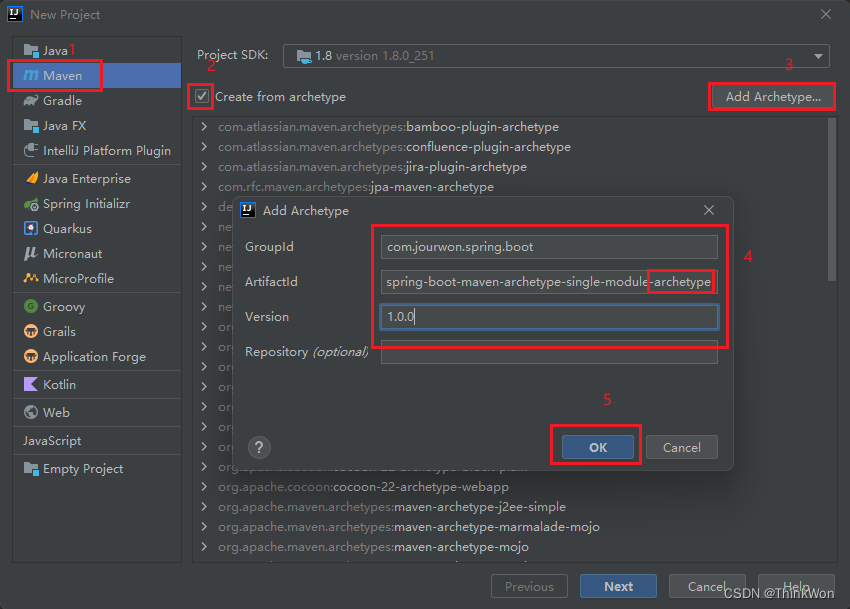Expand bamboo-plugin-archetype entry
The image size is (850, 609).
[204, 126]
